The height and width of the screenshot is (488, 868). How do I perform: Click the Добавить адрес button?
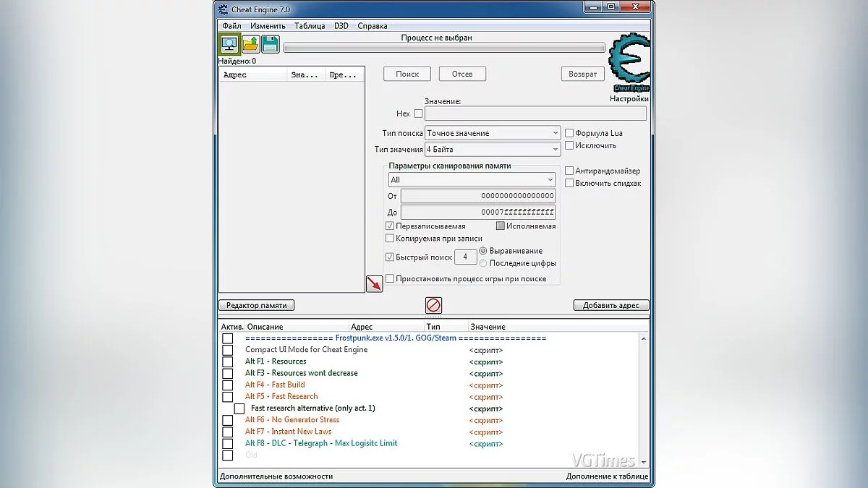(x=610, y=306)
